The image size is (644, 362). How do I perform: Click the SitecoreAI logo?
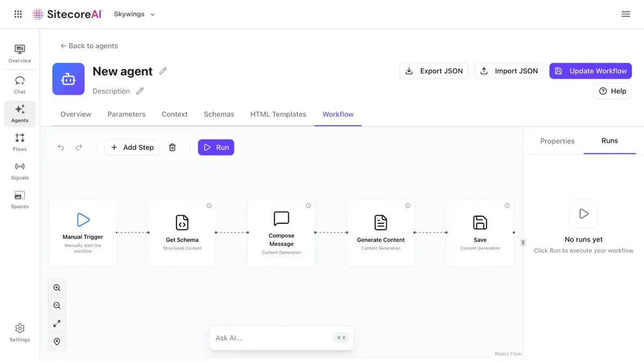point(68,14)
